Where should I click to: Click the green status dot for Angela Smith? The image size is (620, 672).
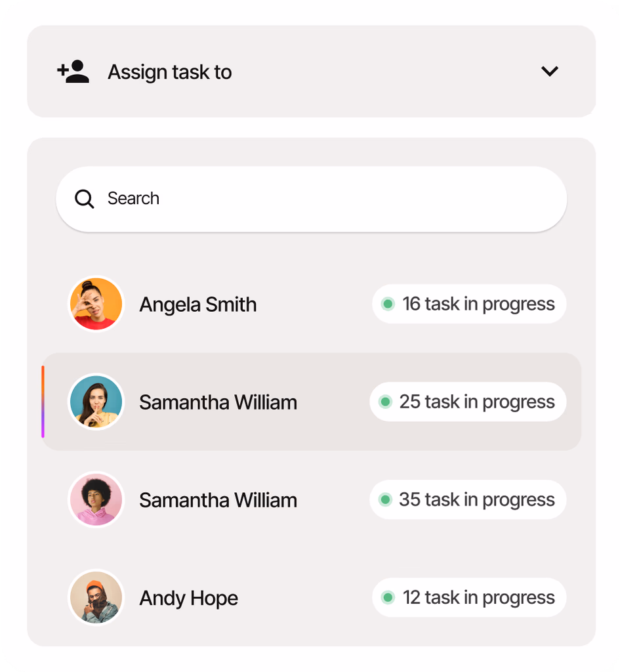click(388, 304)
